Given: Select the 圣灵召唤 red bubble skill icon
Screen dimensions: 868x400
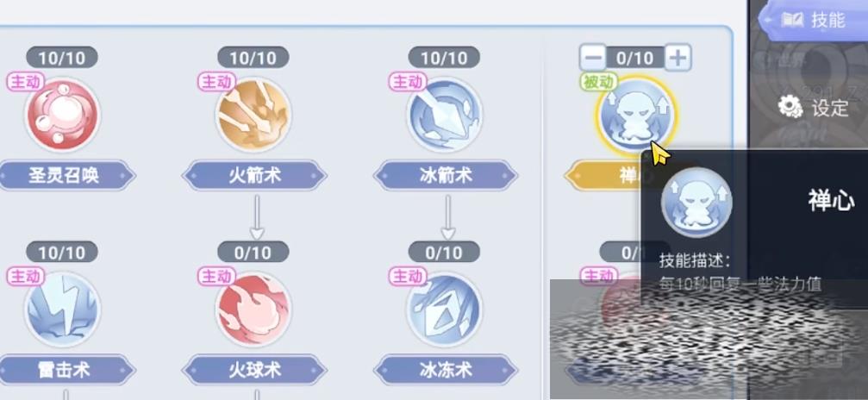Looking at the screenshot, I should coord(62,116).
